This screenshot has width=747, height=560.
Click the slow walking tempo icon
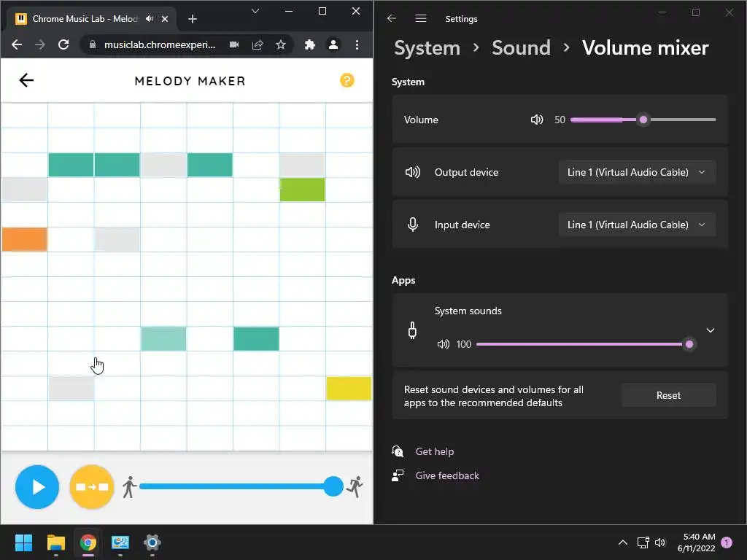[x=128, y=486]
